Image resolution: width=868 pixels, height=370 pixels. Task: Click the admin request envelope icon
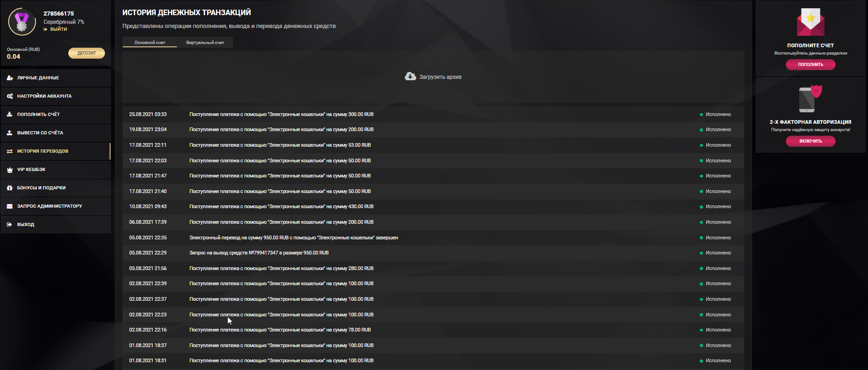coord(10,206)
